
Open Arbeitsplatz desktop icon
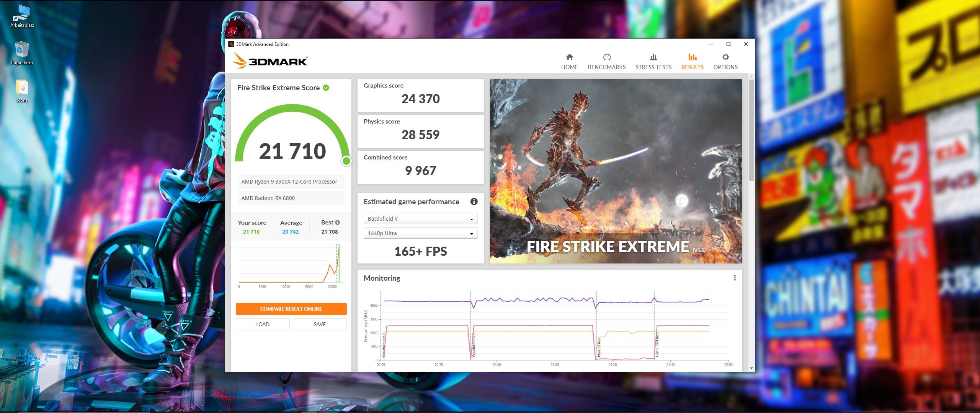coord(22,13)
